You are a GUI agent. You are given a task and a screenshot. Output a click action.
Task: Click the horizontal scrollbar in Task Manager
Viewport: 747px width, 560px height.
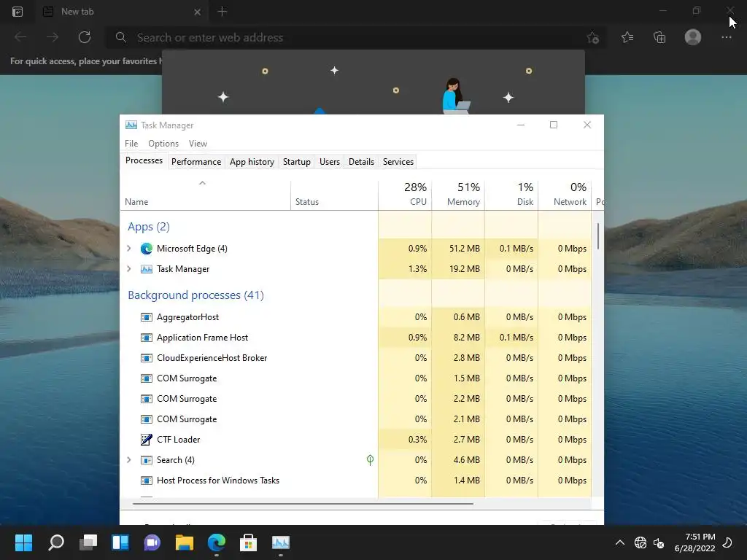303,503
